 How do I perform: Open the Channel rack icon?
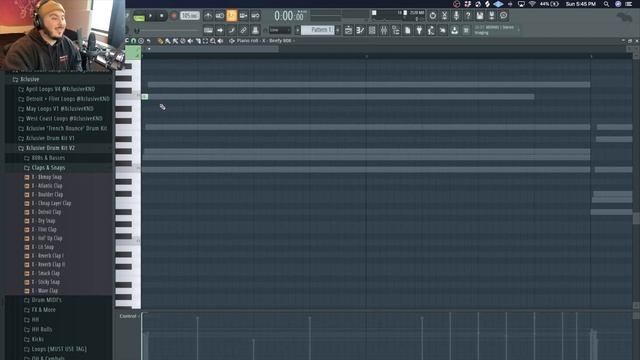coord(372,30)
